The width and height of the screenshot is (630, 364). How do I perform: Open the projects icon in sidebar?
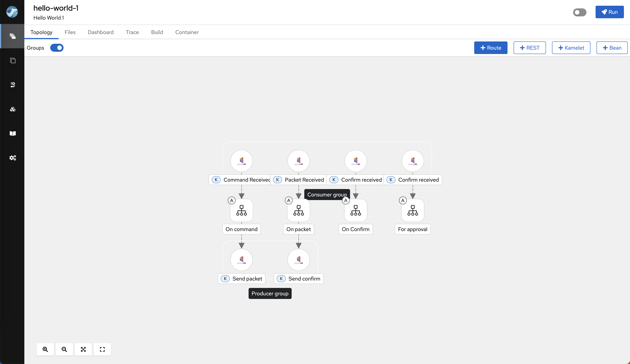(x=13, y=36)
